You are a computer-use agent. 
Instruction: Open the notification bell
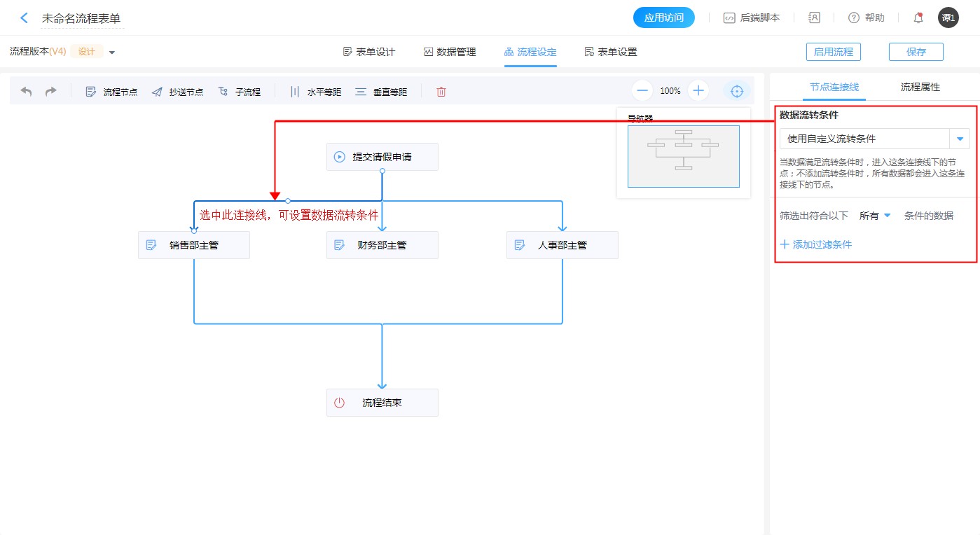(x=918, y=18)
